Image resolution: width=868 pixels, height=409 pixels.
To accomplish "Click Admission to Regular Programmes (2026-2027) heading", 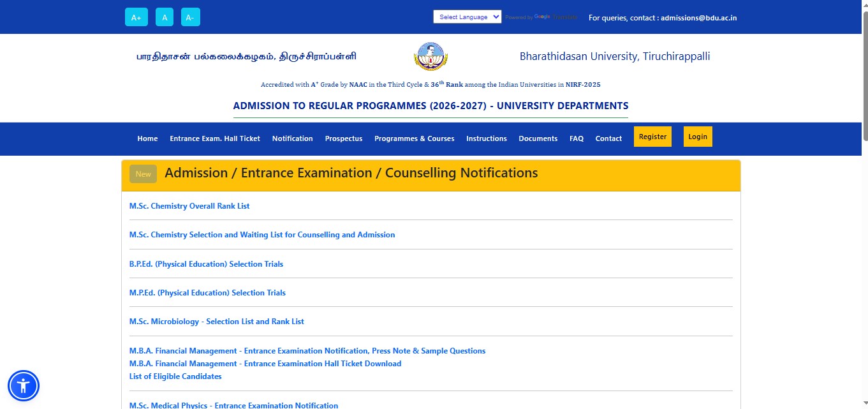I will tap(431, 106).
